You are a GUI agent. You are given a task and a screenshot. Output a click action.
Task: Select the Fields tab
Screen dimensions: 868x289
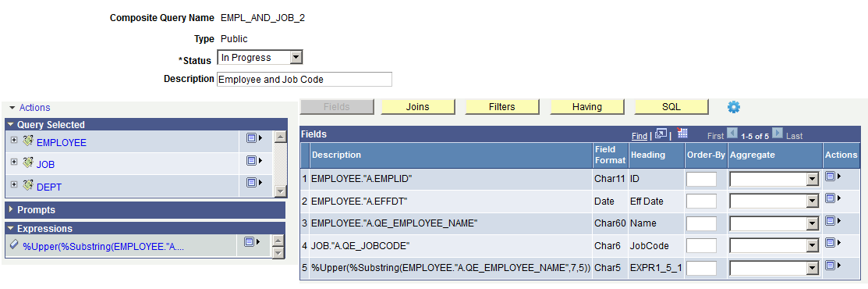[x=337, y=107]
